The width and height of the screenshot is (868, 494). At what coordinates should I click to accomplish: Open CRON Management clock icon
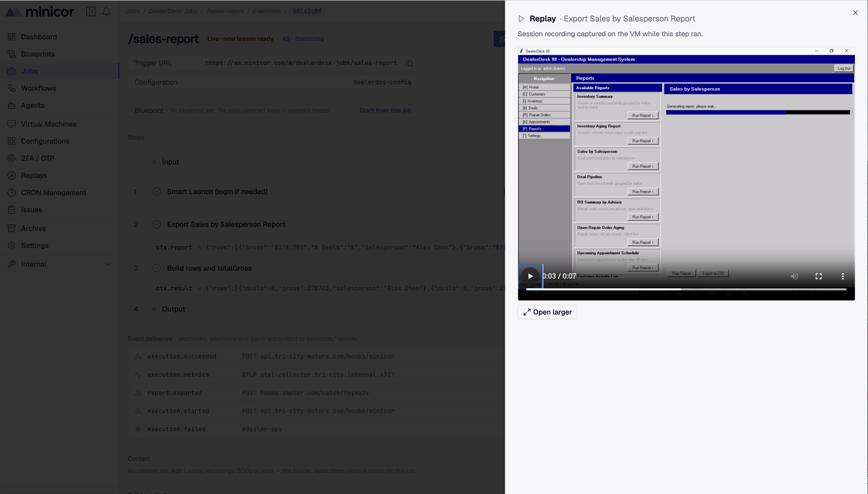pyautogui.click(x=12, y=193)
